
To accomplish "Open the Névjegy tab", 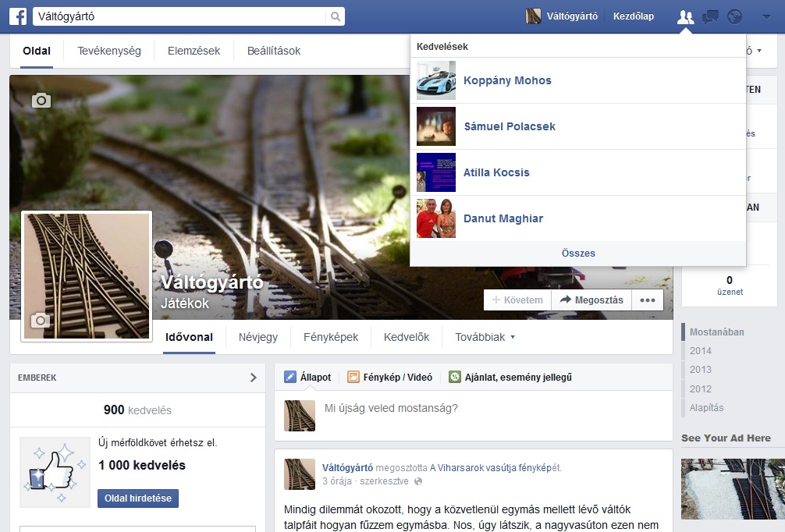I will [x=258, y=337].
